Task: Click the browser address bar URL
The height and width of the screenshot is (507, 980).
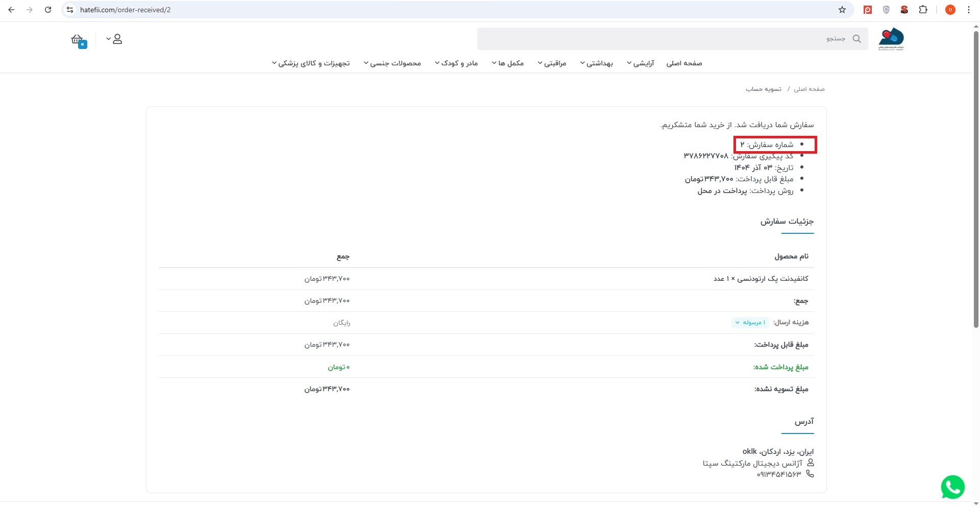Action: point(125,10)
